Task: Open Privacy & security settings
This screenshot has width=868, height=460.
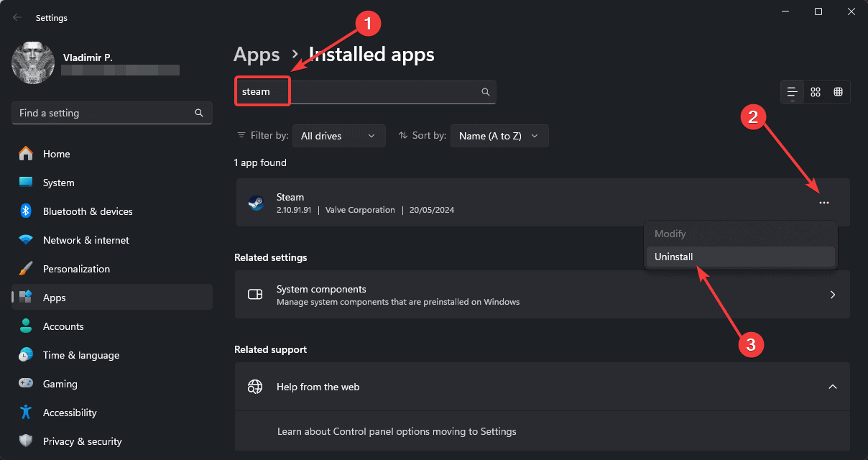Action: [x=111, y=441]
